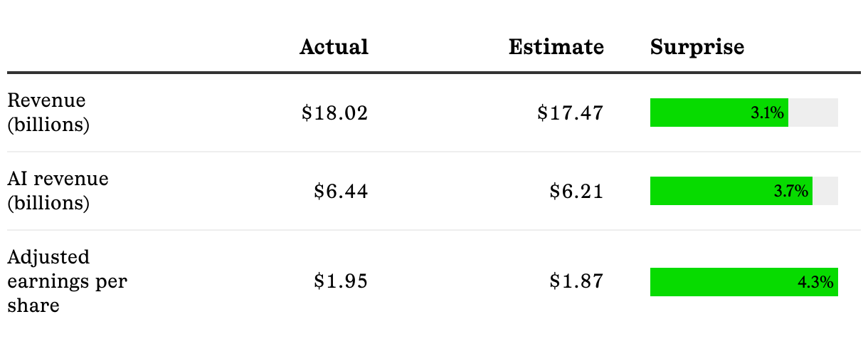Click gray remainder of Revenue surprise bar
The width and height of the screenshot is (868, 339).
tap(813, 113)
